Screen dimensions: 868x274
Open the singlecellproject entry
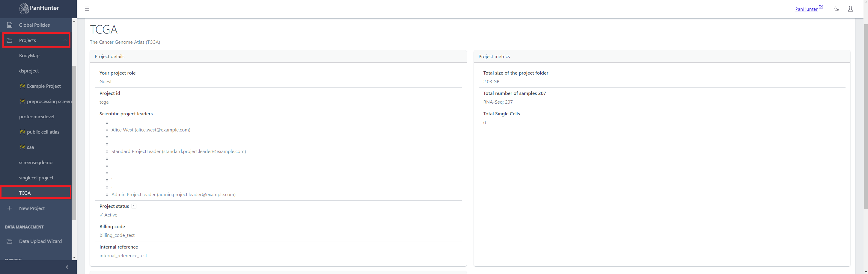36,178
